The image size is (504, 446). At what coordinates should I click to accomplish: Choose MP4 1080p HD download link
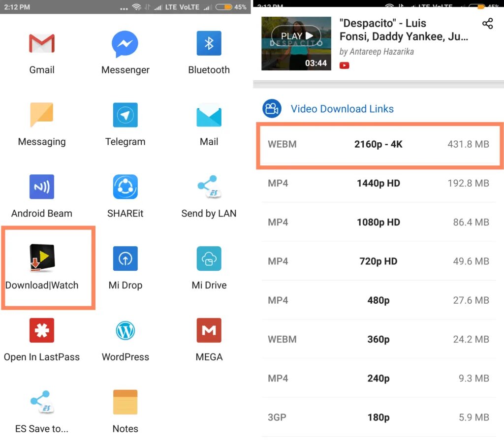pos(378,222)
